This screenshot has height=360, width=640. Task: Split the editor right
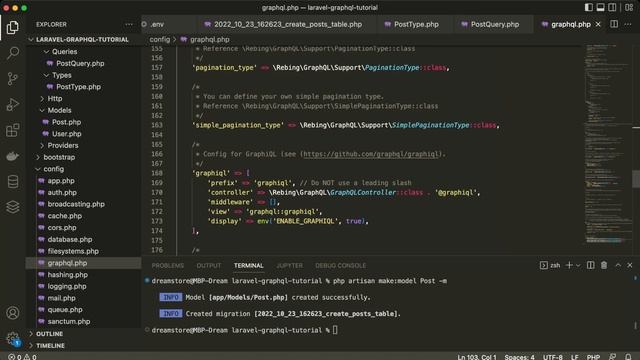tap(614, 24)
